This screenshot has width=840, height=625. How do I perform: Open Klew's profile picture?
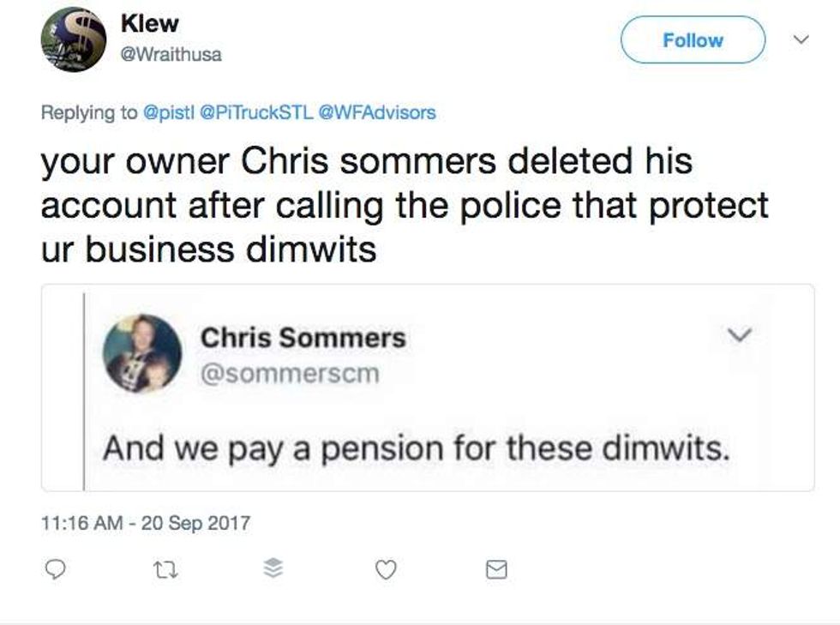pyautogui.click(x=74, y=39)
